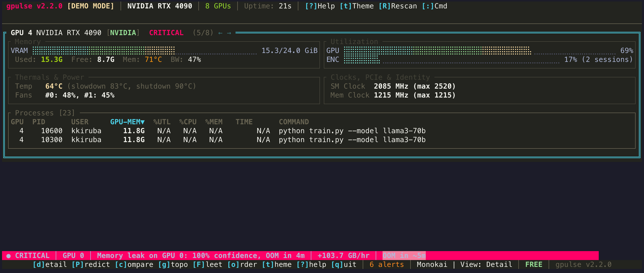Screen dimensions: 644x273
Task: Open the Compare view via [c]ompare
Action: [x=135, y=264]
